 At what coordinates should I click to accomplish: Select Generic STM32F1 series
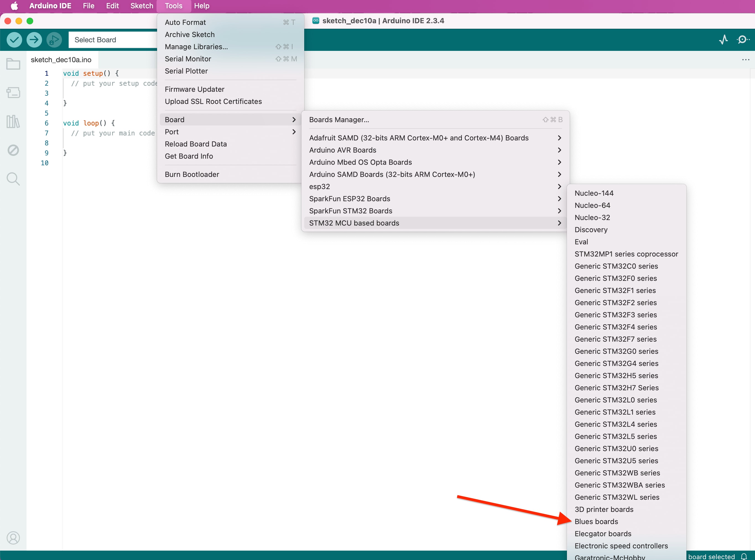click(x=626, y=291)
